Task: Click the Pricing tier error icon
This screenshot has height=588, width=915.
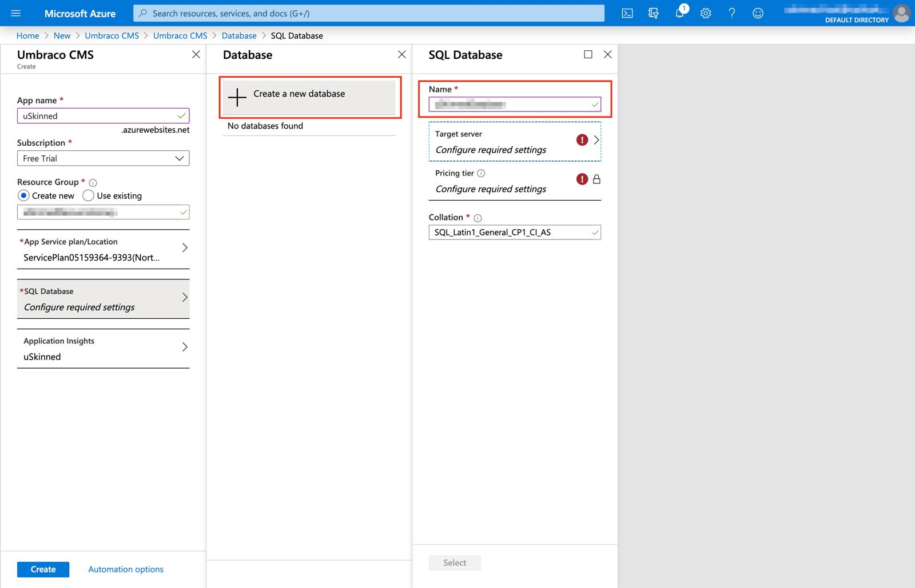Action: coord(582,179)
